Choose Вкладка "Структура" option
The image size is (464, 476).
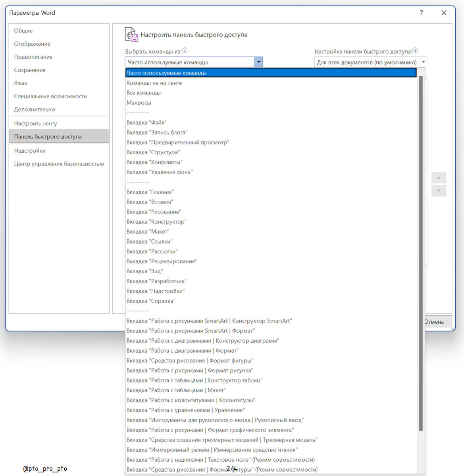pos(271,152)
